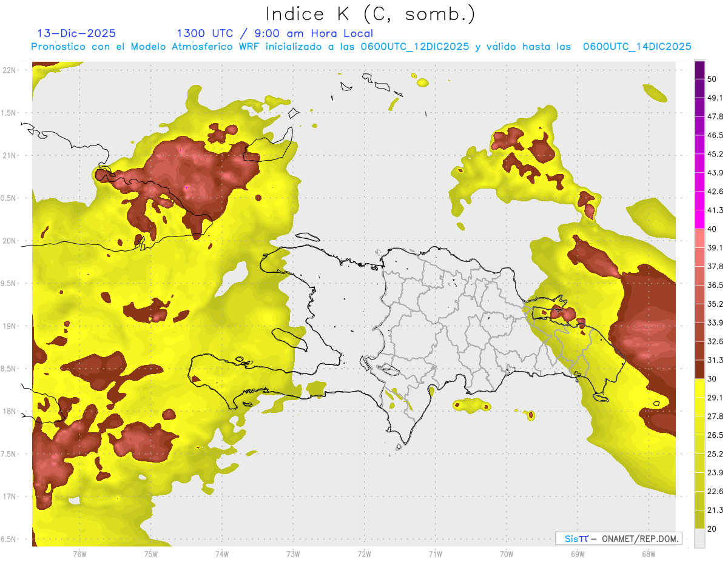Click the colorbar value "46.5"

[715, 135]
